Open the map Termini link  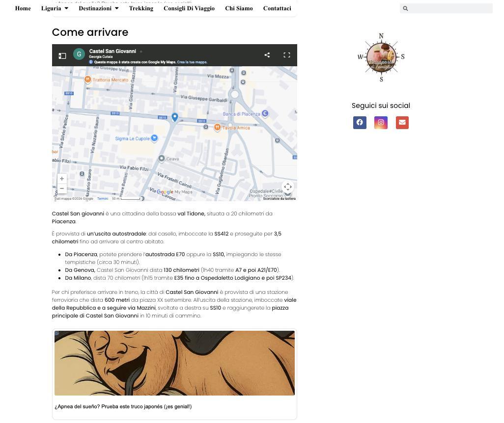103,198
